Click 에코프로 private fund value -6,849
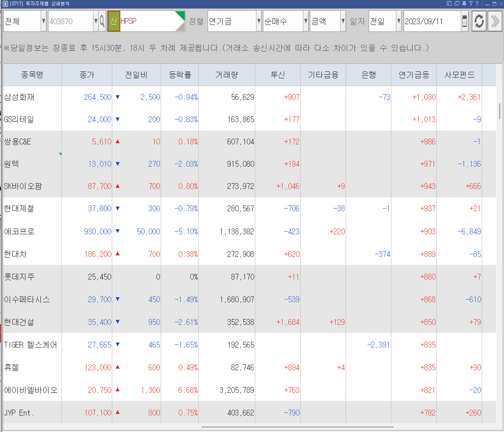 point(469,232)
